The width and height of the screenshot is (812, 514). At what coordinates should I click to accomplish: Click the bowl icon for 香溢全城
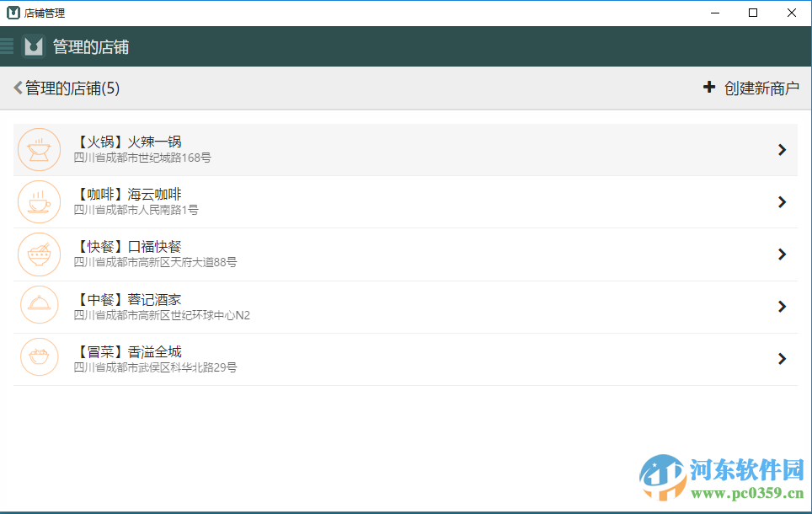coord(40,357)
